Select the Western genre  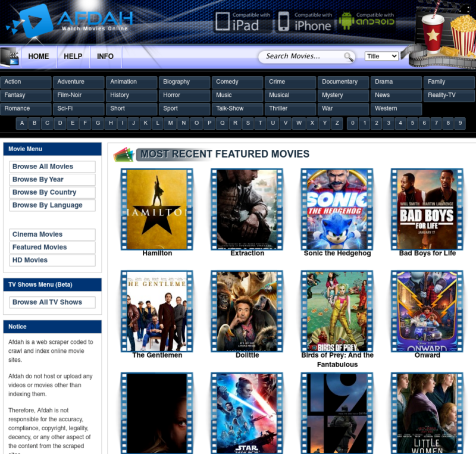pyautogui.click(x=396, y=109)
